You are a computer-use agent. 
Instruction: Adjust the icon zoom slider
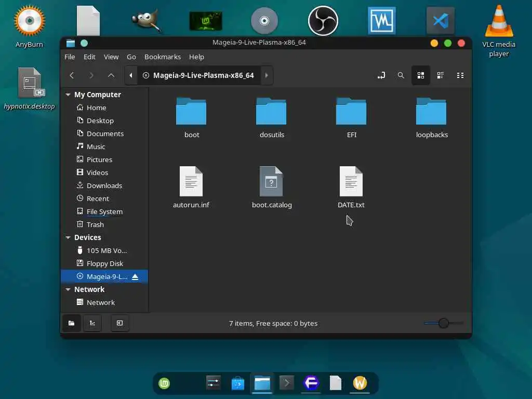coord(444,323)
